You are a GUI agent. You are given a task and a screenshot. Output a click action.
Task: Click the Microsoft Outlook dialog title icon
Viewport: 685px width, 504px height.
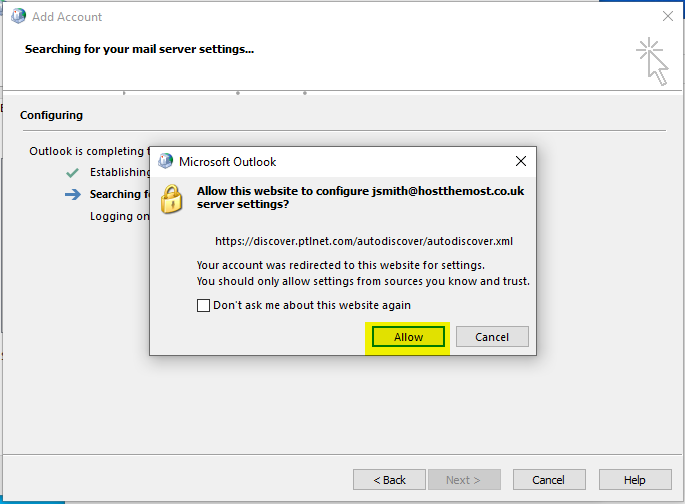pyautogui.click(x=164, y=161)
